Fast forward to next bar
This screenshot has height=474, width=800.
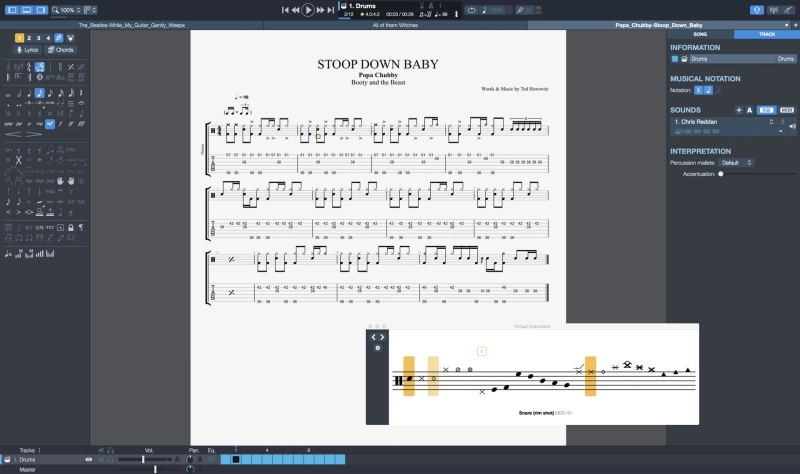click(320, 10)
